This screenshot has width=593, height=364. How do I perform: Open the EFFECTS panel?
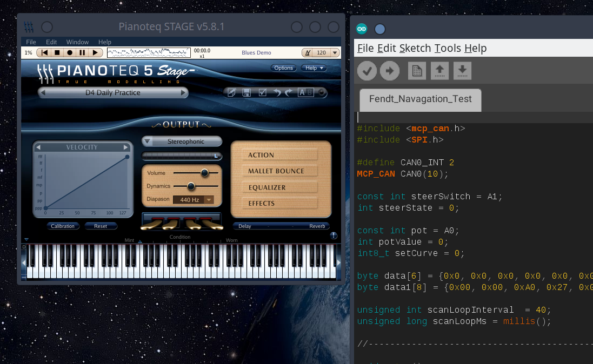[x=279, y=204]
